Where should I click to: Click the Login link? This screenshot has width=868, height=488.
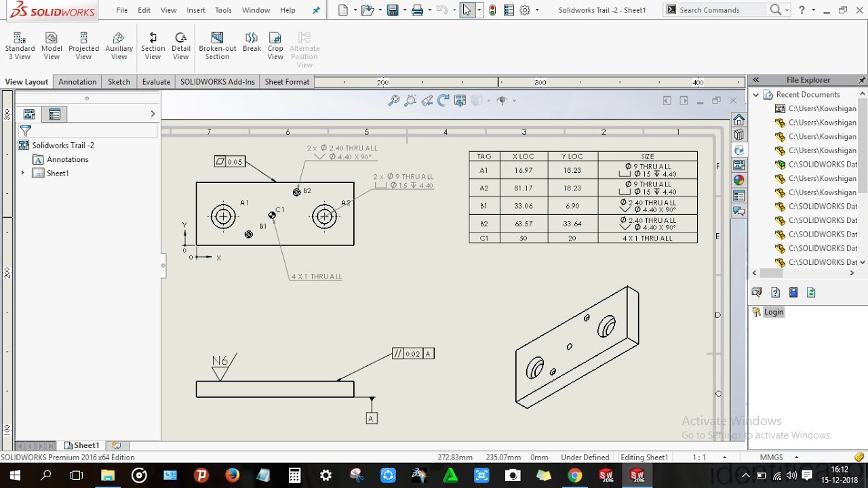[773, 312]
